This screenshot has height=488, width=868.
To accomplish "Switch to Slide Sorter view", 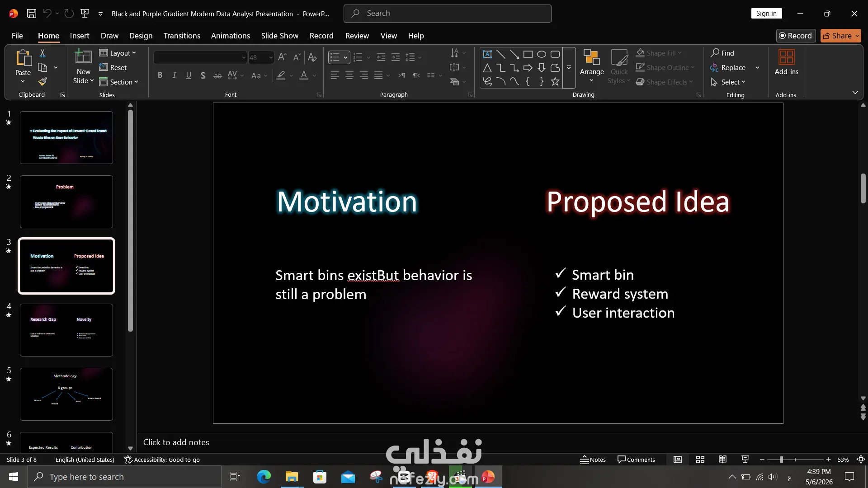I will point(700,460).
